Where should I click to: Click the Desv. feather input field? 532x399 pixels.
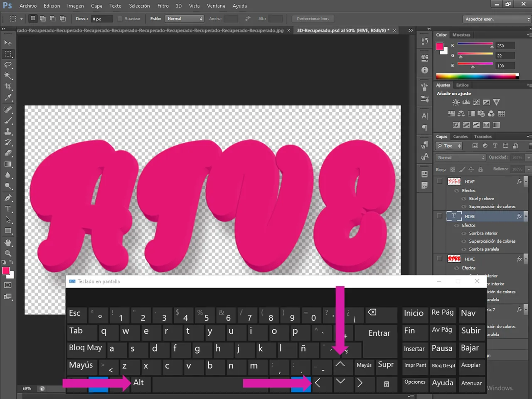click(102, 19)
